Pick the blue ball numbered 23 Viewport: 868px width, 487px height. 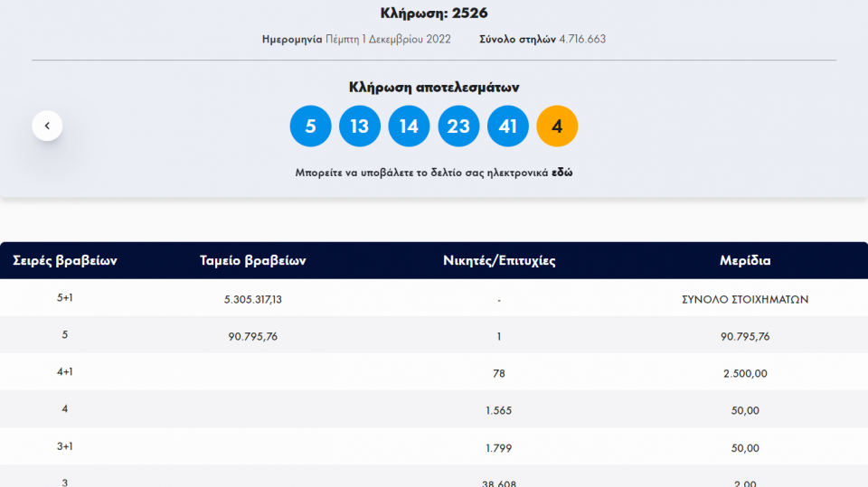coord(458,126)
